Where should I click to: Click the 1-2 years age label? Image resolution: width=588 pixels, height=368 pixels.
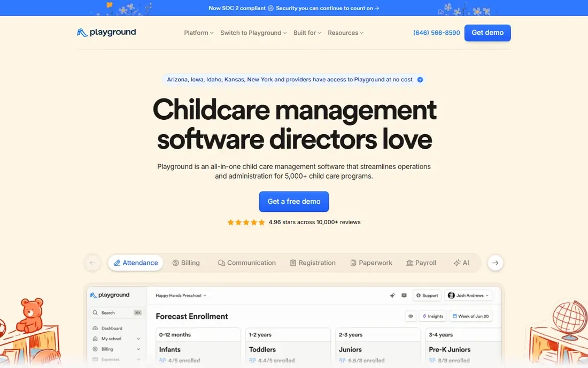point(260,335)
